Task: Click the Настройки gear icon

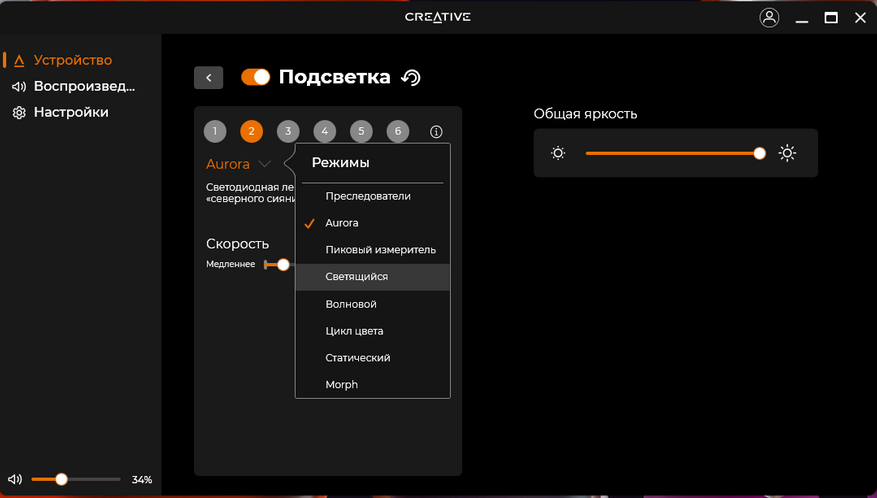Action: pos(19,112)
